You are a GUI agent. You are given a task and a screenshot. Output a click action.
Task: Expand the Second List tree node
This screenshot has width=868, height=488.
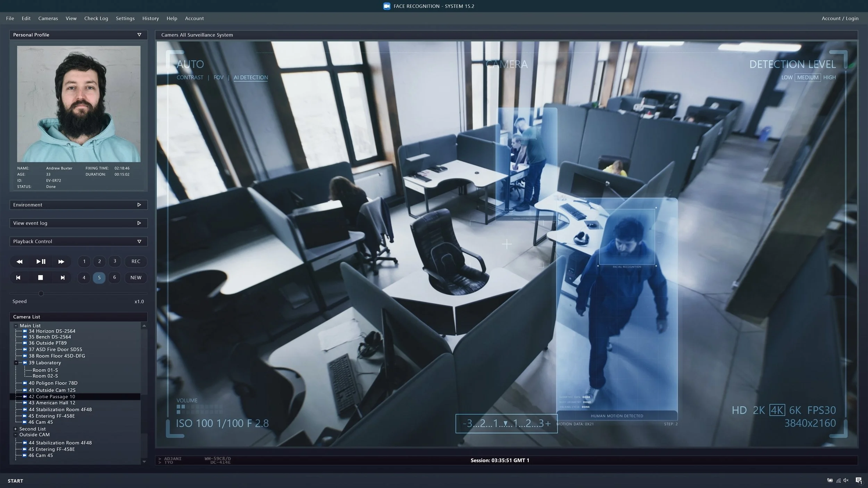pyautogui.click(x=15, y=429)
